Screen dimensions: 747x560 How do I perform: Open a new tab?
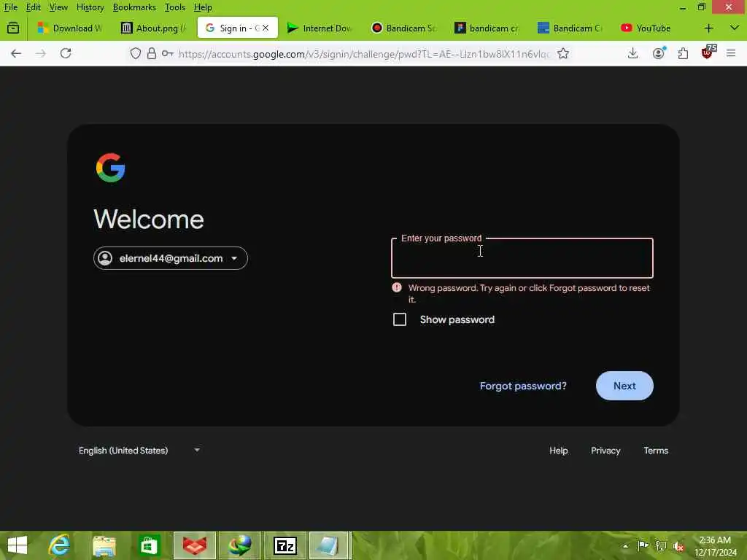[x=708, y=28]
